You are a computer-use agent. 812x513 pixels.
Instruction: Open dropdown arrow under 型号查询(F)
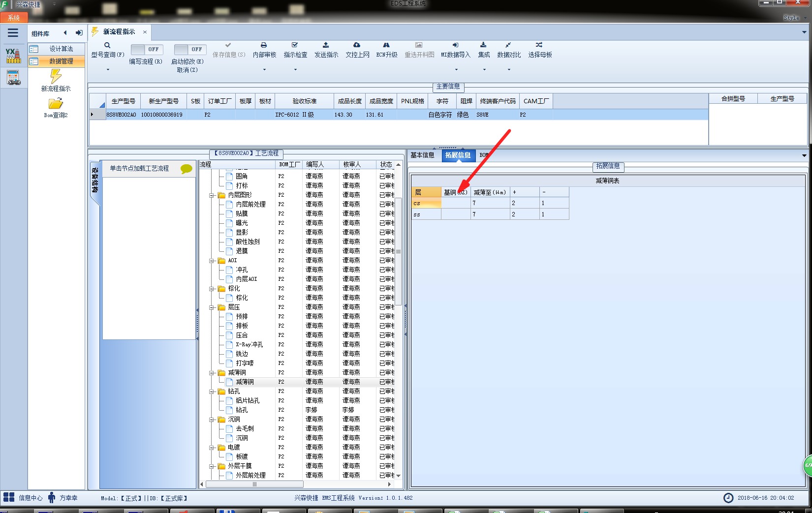107,69
